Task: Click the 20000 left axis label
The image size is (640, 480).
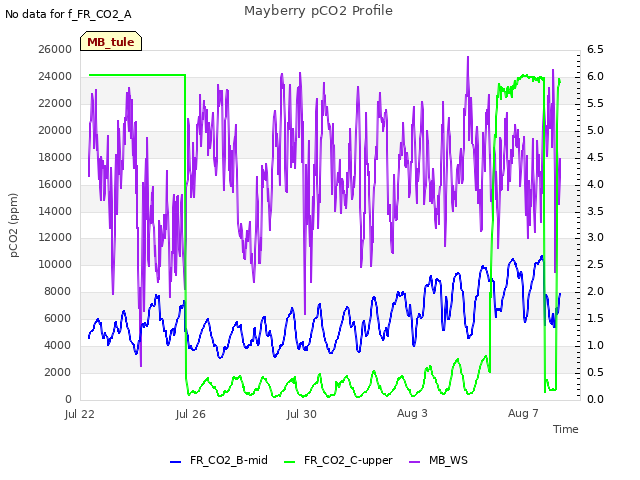Action: point(55,130)
